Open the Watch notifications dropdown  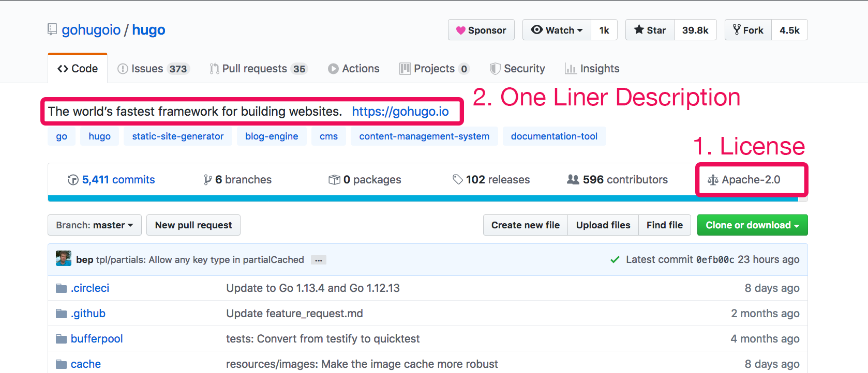pyautogui.click(x=557, y=30)
